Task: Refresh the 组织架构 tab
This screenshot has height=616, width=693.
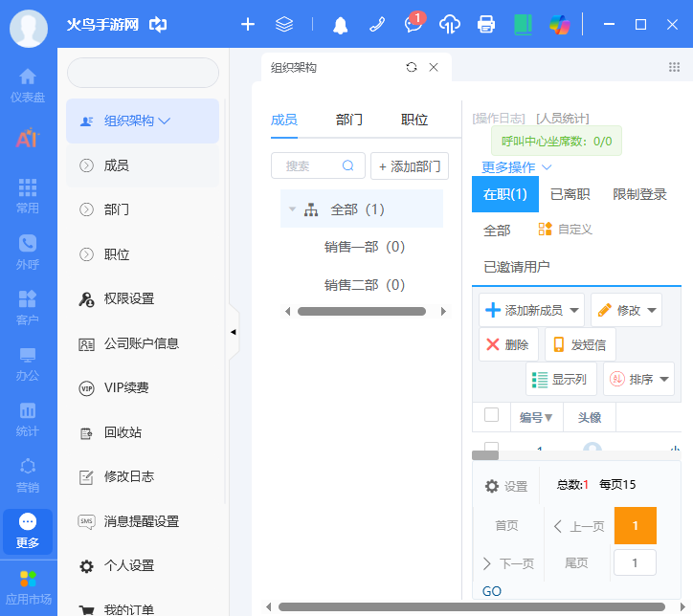Action: click(412, 67)
